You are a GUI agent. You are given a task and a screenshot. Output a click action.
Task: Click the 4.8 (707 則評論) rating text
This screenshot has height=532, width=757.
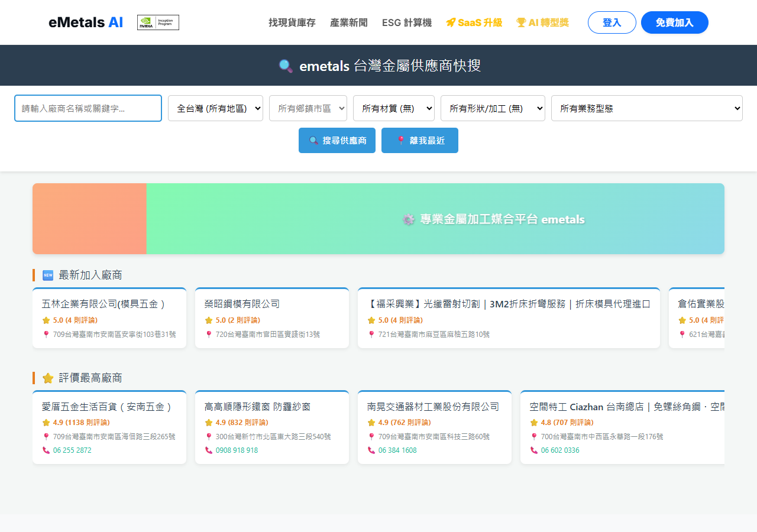(567, 423)
